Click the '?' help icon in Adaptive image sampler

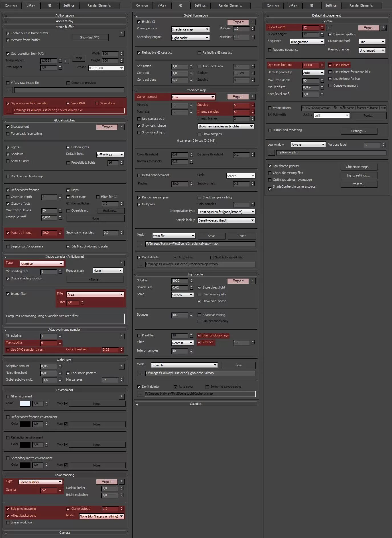coord(121,336)
